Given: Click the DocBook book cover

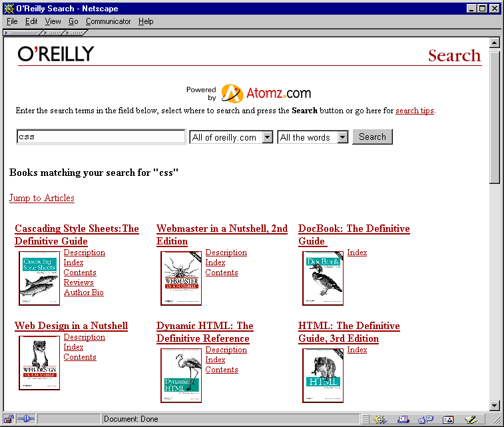Looking at the screenshot, I should (x=323, y=278).
